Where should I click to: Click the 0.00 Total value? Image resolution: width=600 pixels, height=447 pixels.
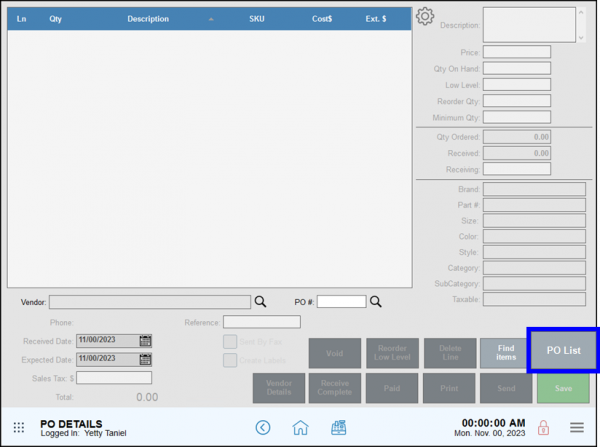147,397
